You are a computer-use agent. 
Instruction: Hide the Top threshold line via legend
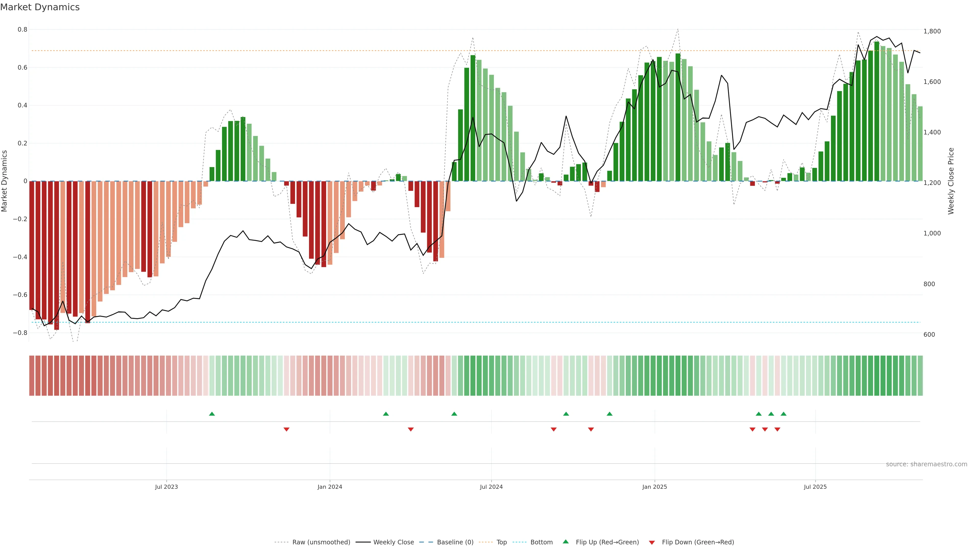click(501, 542)
